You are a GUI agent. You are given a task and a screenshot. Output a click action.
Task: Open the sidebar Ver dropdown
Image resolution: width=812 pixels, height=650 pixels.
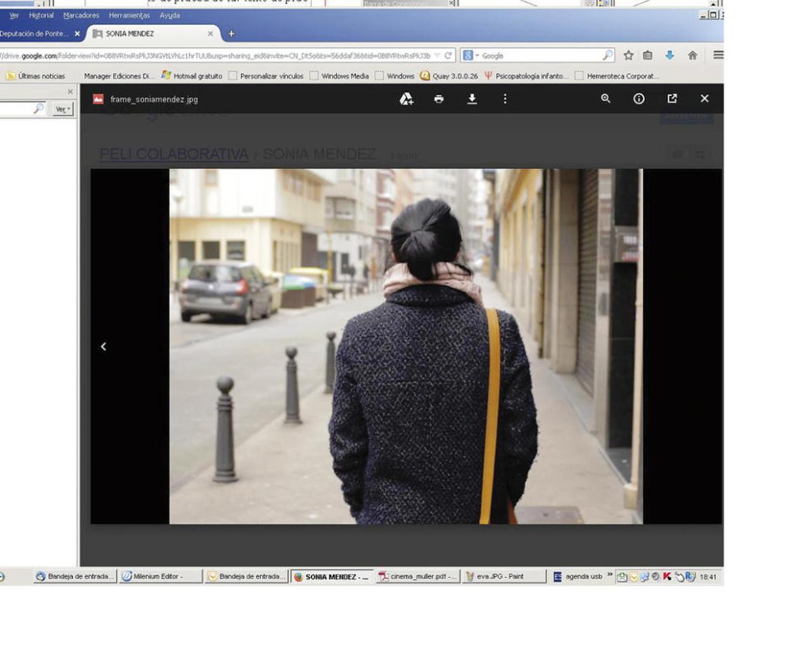(63, 108)
